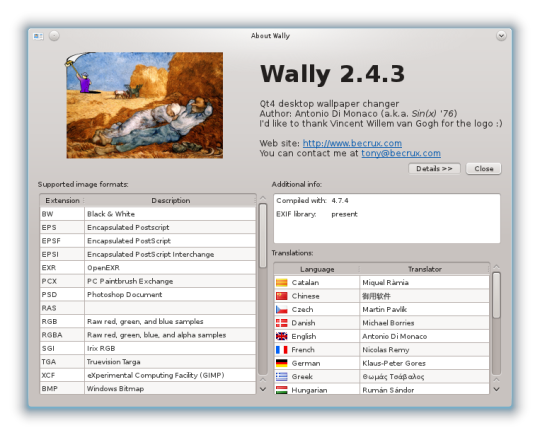Click the EXIF library present value
Viewport: 540px width, 435px height.
coord(344,214)
